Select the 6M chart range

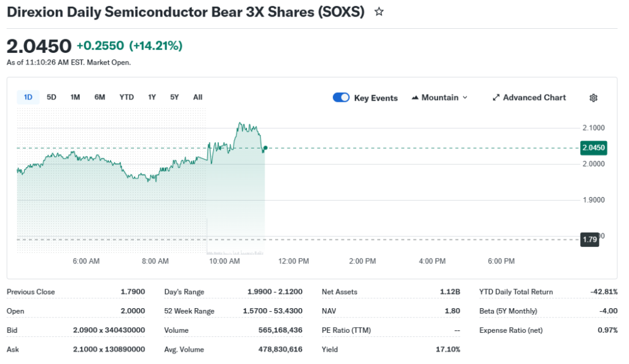click(x=100, y=97)
